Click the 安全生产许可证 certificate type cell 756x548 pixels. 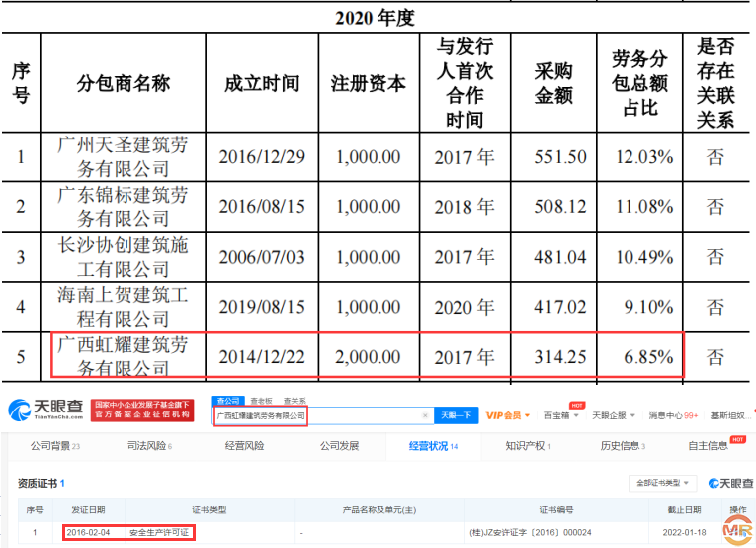tap(159, 533)
